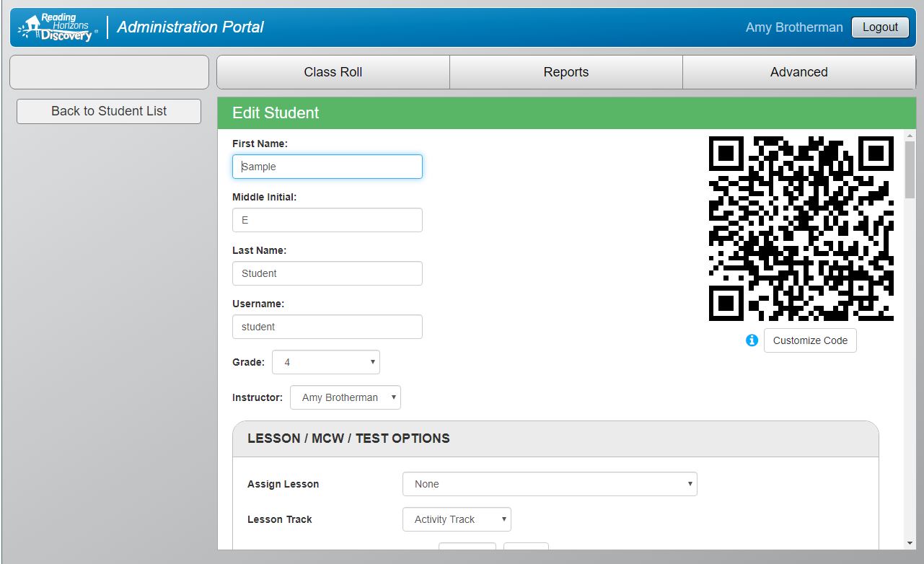Click the scrollbar's down arrow
This screenshot has width=924, height=564.
(910, 543)
